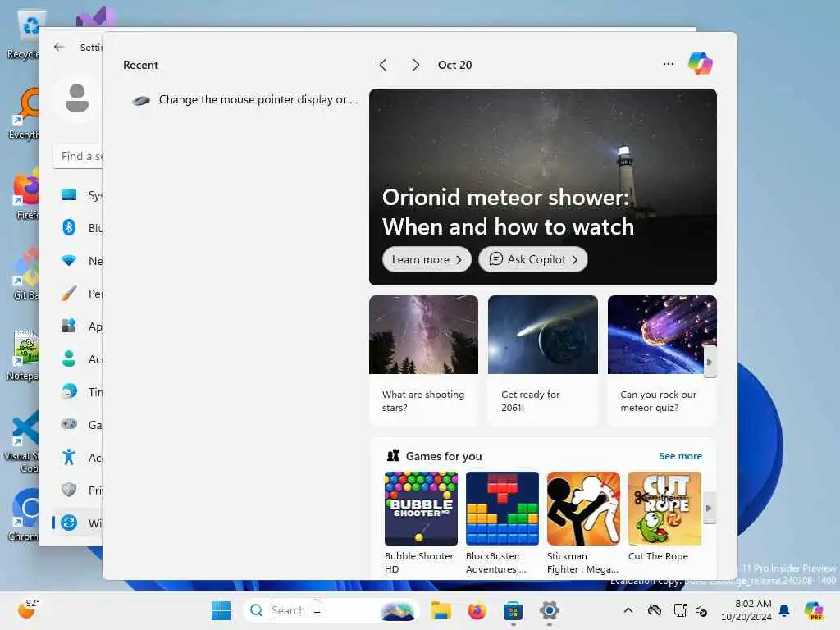Click the cloud sync tray icon
Screen dimensions: 840x630
pos(655,610)
